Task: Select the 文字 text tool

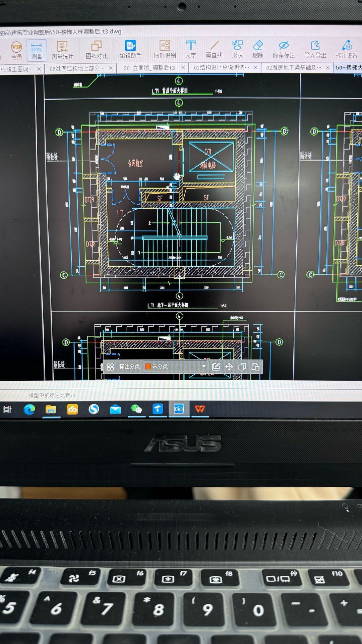Action: 191,49
